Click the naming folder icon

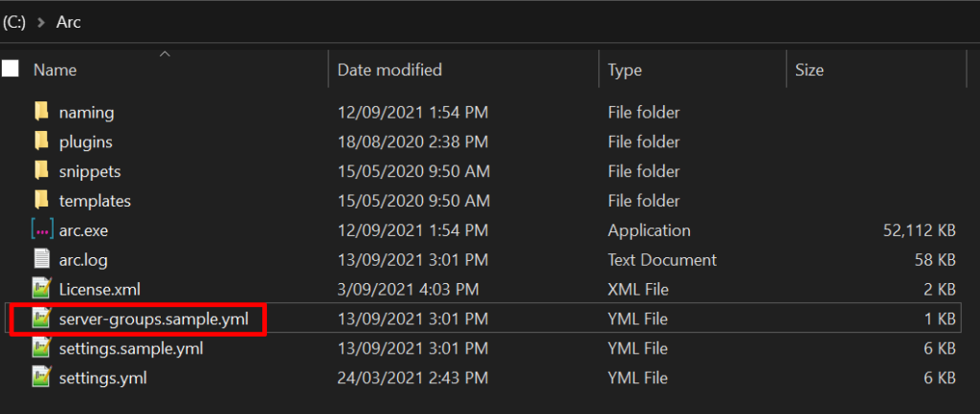(41, 112)
